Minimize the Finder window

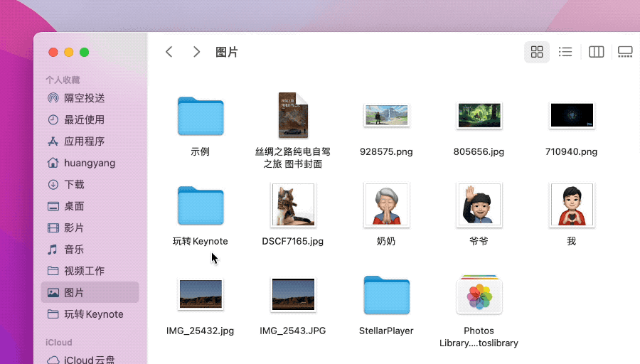(x=68, y=52)
